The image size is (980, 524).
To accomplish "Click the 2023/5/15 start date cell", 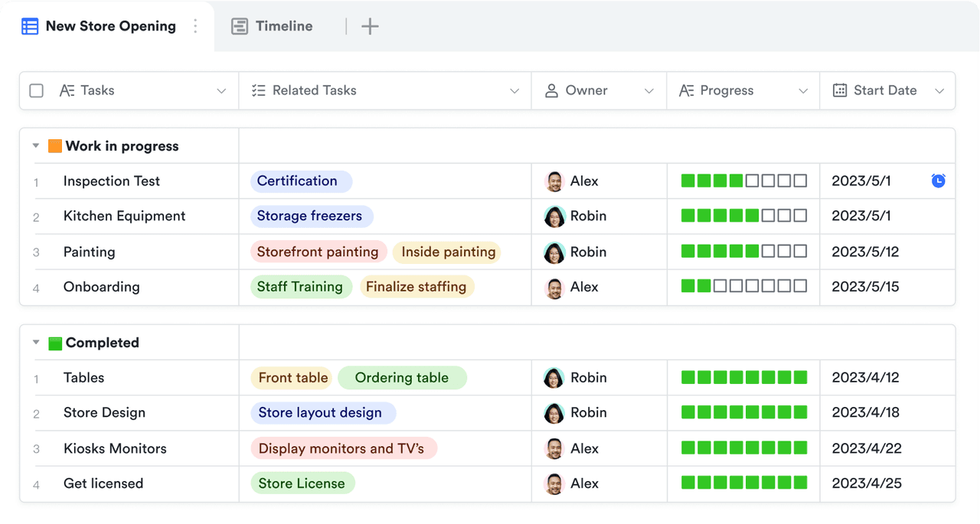I will point(887,288).
